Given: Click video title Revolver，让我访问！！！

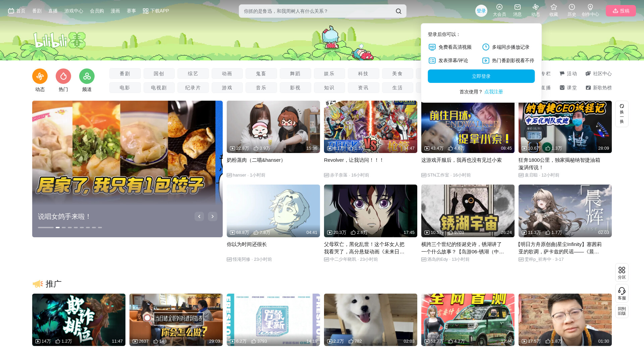Looking at the screenshot, I should (354, 160).
